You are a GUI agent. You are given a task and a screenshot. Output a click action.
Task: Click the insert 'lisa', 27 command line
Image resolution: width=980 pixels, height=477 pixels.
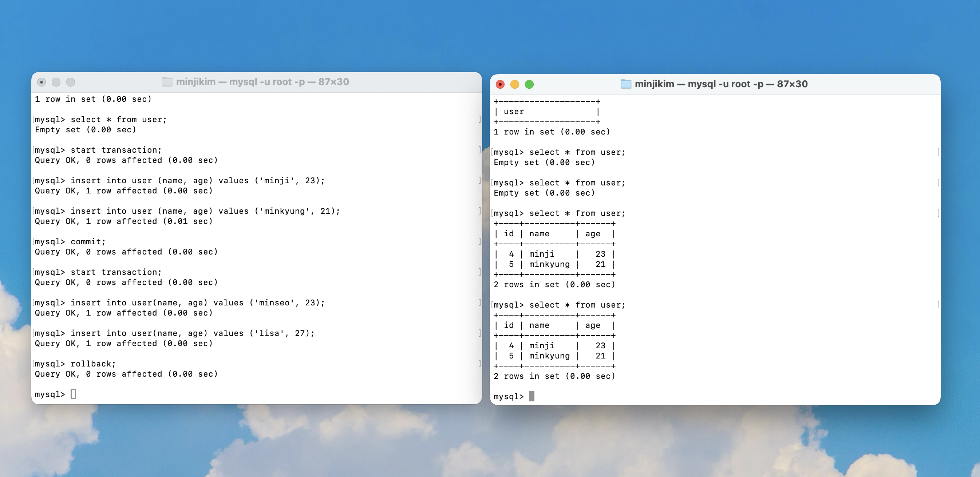point(175,333)
